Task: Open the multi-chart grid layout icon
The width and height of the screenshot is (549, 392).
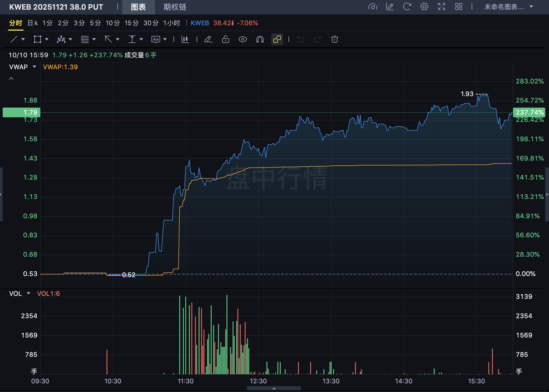Action: [458, 7]
